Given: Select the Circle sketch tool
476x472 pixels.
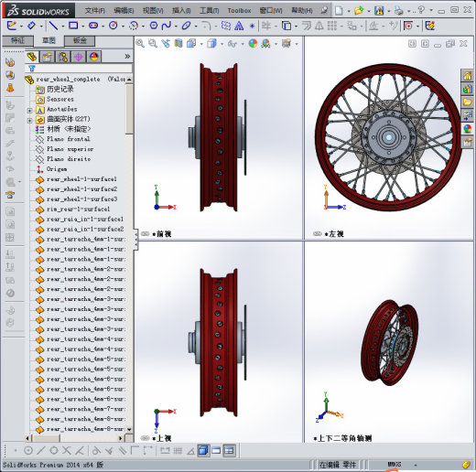Looking at the screenshot, I should (114, 26).
